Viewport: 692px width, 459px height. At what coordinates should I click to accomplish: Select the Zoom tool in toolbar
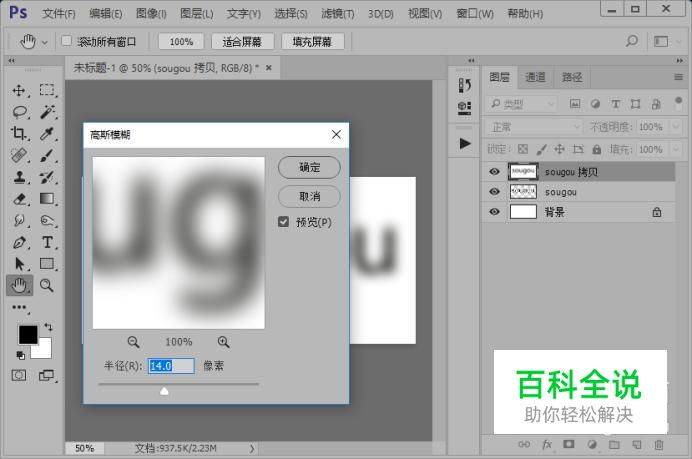[46, 285]
